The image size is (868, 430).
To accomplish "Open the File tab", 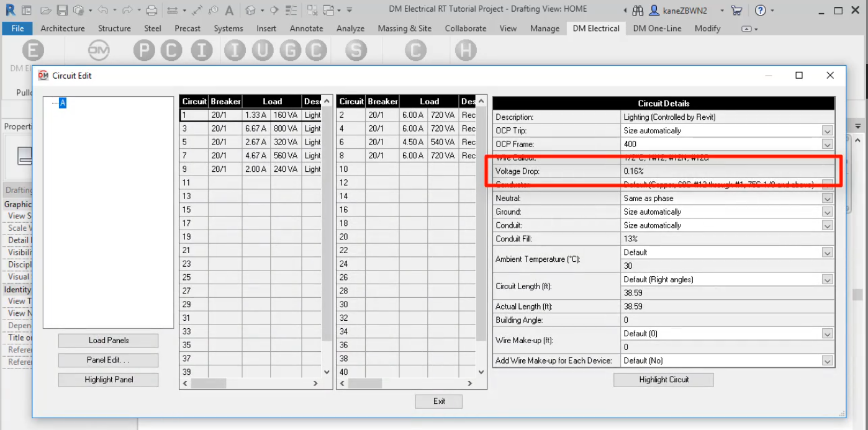I will click(x=18, y=29).
